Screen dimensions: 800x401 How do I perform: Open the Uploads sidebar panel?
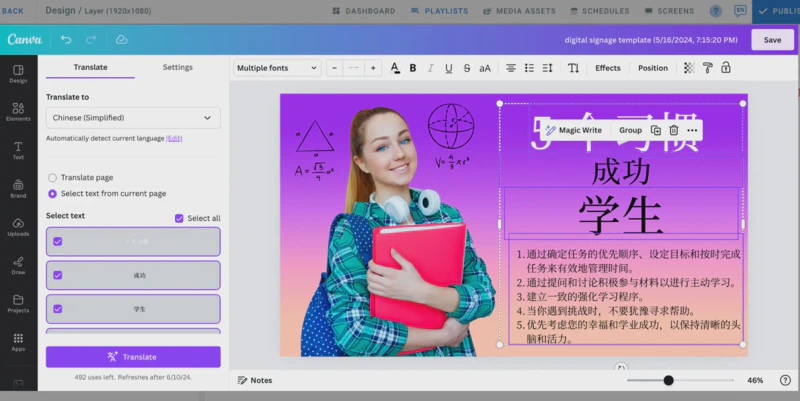pyautogui.click(x=18, y=227)
